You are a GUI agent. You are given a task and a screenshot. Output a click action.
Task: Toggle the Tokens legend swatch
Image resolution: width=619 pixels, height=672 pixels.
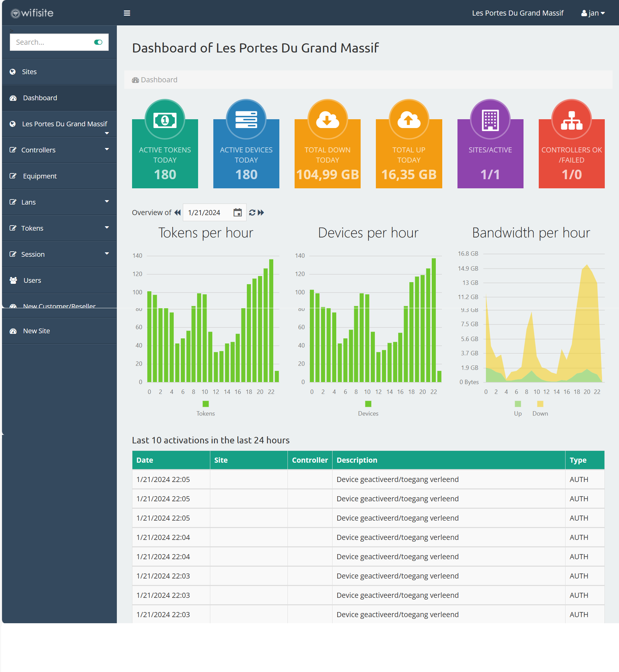[206, 404]
